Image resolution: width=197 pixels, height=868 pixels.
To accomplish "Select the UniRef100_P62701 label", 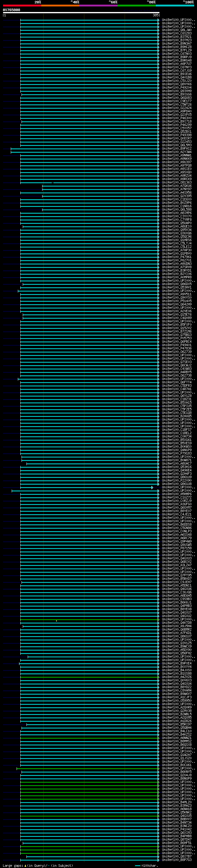I will [176, 260].
